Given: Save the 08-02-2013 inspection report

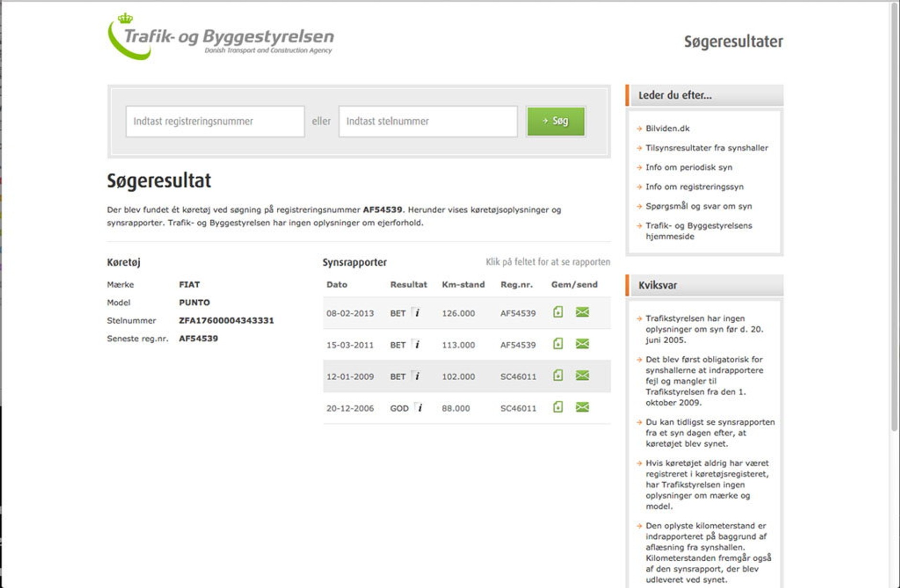Looking at the screenshot, I should point(558,312).
